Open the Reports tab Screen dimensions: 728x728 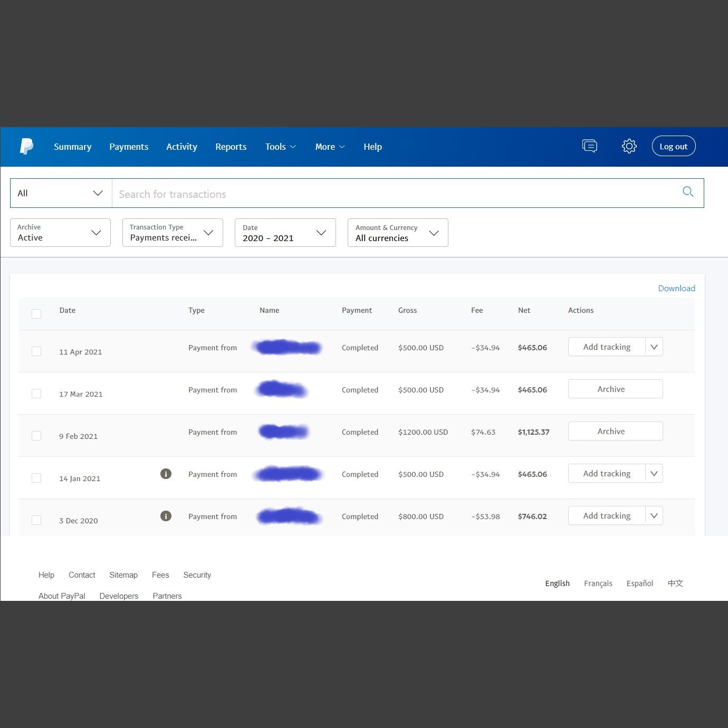[x=231, y=147]
